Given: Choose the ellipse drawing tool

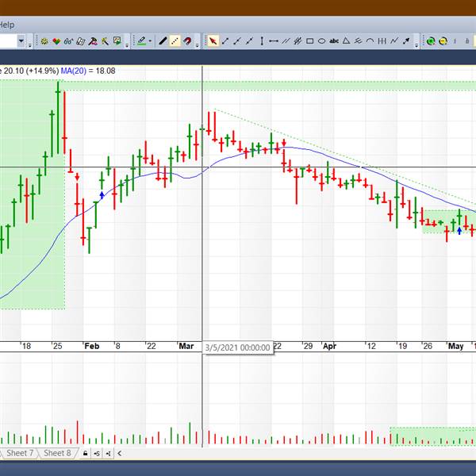Looking at the screenshot, I should pyautogui.click(x=321, y=41).
